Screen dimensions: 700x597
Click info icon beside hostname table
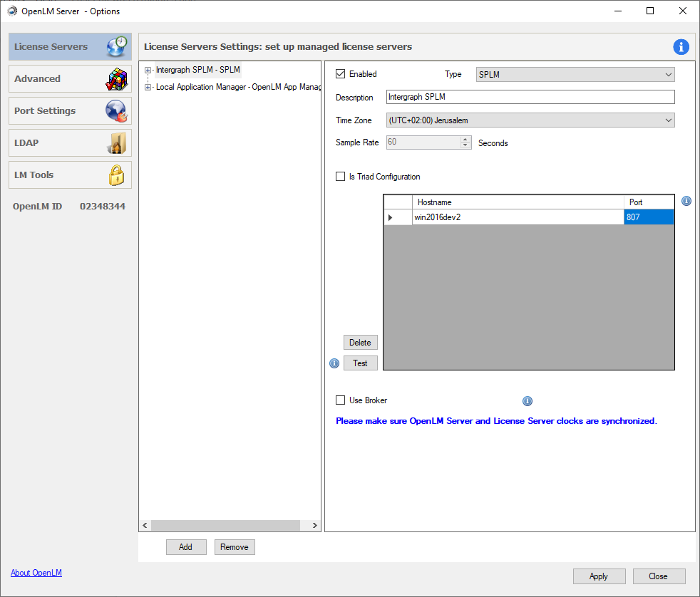(686, 201)
